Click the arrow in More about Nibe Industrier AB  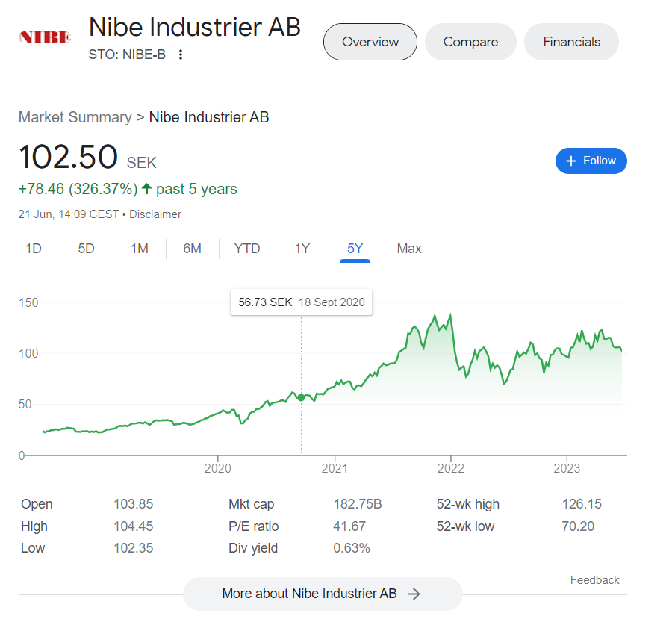[414, 594]
